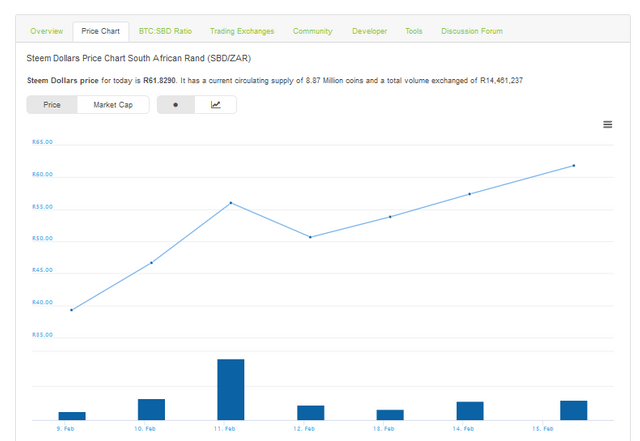Image resolution: width=640 pixels, height=441 pixels.
Task: Switch to the Community tab
Action: 312,31
